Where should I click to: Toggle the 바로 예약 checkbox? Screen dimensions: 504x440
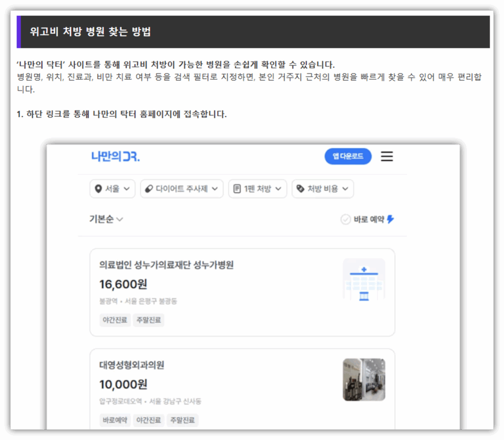point(346,220)
